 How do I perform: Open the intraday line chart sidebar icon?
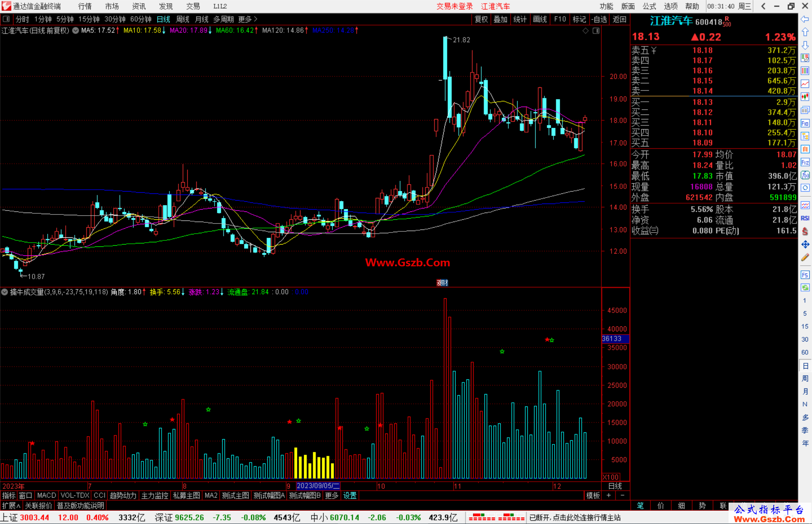805,84
